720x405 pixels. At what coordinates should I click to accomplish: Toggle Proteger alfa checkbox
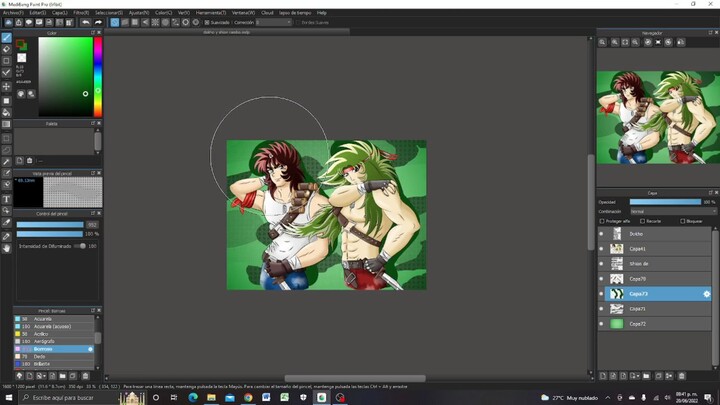602,221
